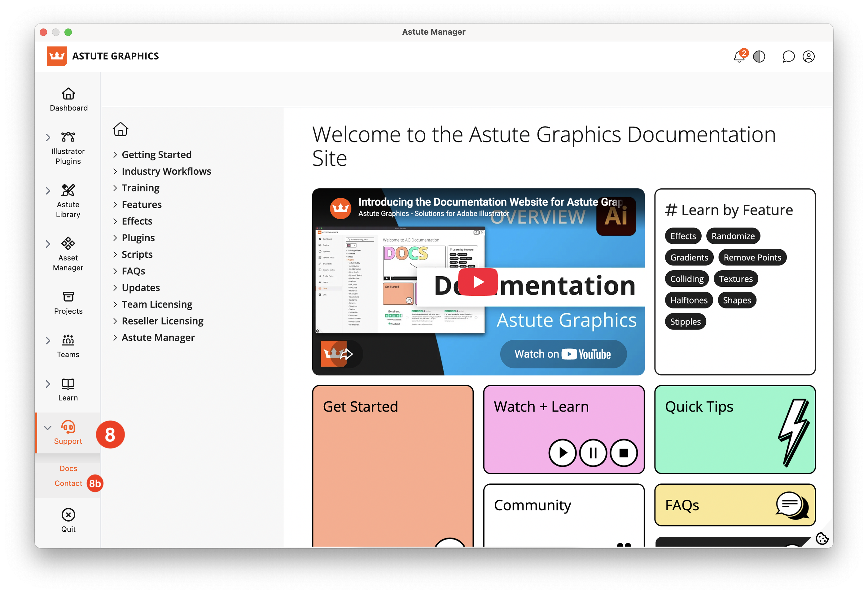Open Reseller Licensing docs section
This screenshot has height=594, width=868.
[162, 321]
